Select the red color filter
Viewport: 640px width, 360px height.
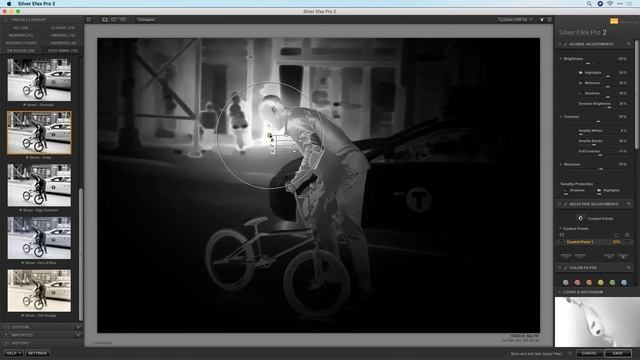578,282
